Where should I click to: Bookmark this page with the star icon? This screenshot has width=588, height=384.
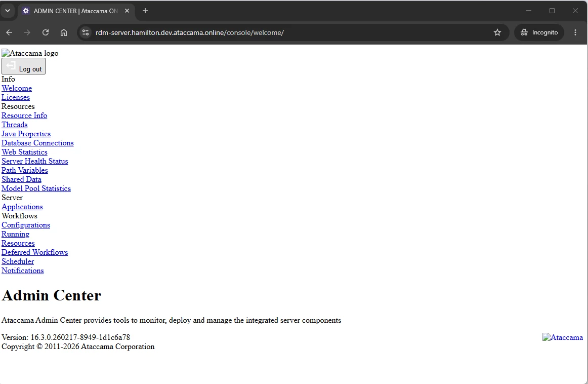click(x=497, y=32)
